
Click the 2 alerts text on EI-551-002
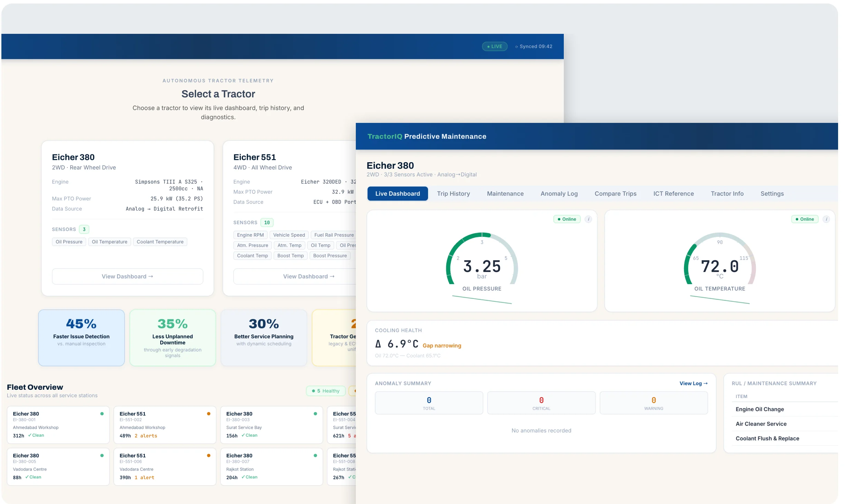click(x=146, y=436)
